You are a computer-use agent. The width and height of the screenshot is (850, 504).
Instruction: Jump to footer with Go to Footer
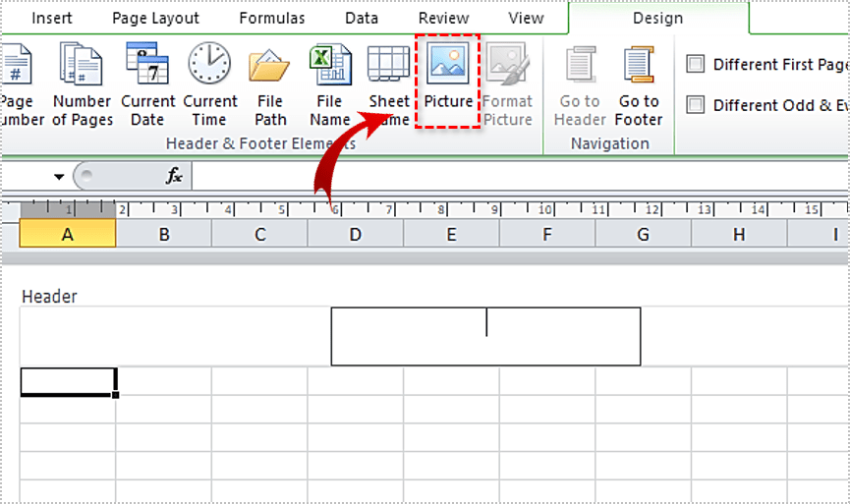639,84
